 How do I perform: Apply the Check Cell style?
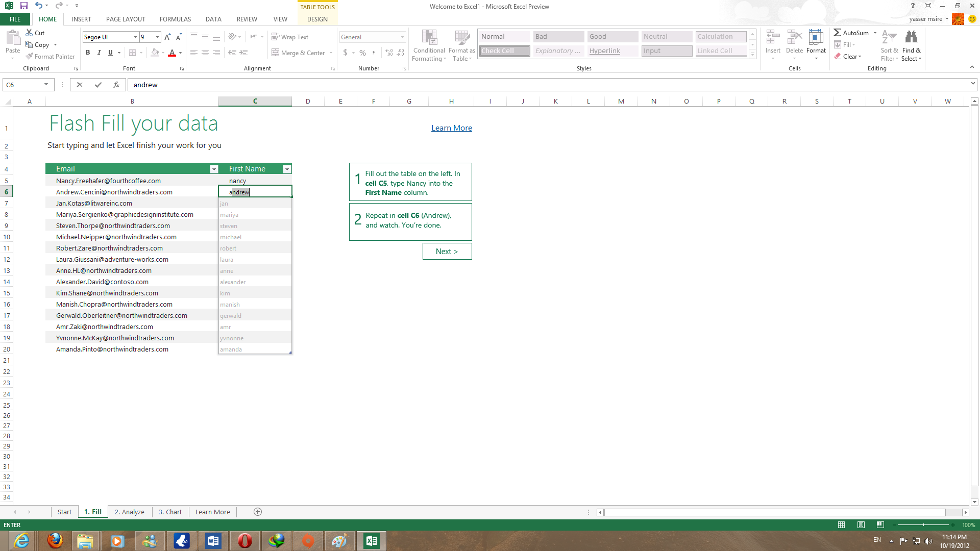pyautogui.click(x=505, y=51)
